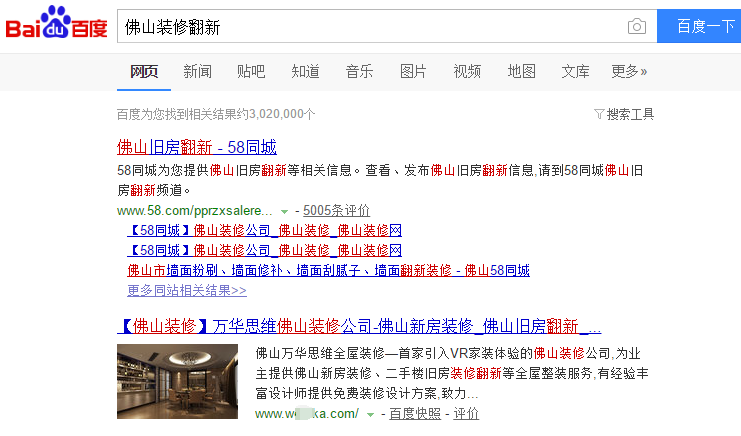This screenshot has width=741, height=436.
Task: Expand dropdown arrow after ka.com/ URL
Action: [x=370, y=415]
